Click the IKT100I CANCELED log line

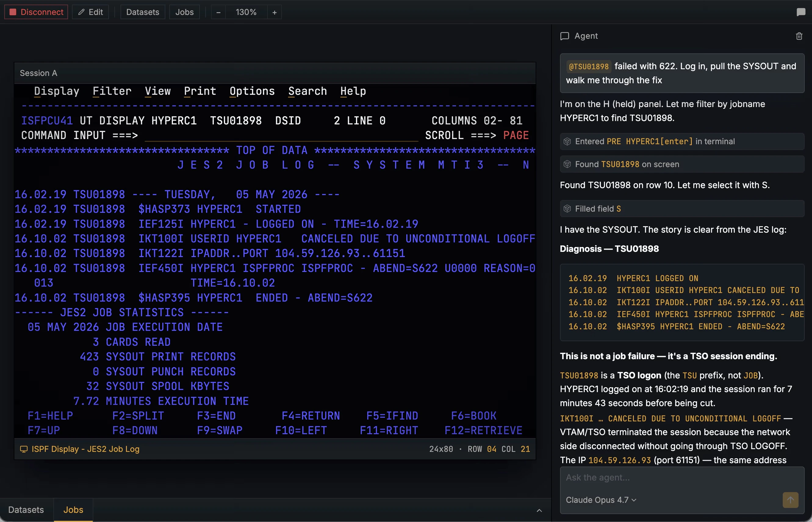275,239
